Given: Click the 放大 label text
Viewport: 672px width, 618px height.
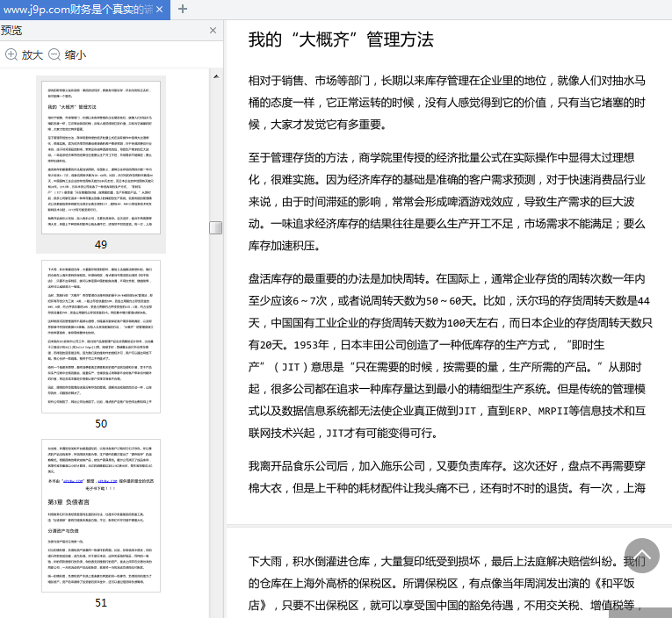Looking at the screenshot, I should pyautogui.click(x=33, y=54).
